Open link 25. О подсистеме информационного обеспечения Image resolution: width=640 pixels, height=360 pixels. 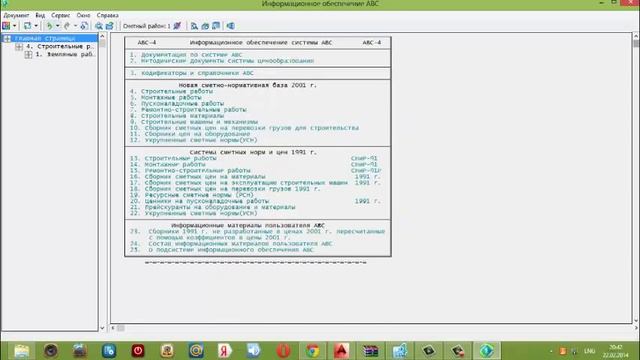(222, 250)
